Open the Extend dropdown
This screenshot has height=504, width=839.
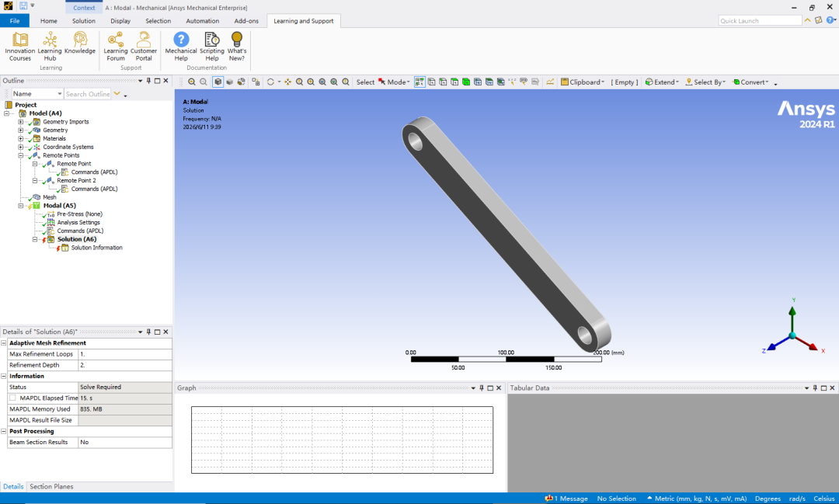662,82
